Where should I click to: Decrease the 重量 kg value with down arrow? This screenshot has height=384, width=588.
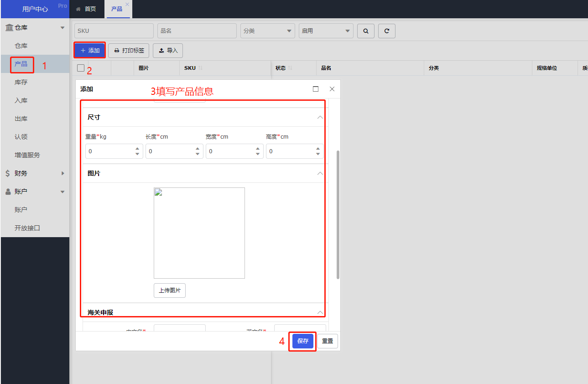coord(137,154)
